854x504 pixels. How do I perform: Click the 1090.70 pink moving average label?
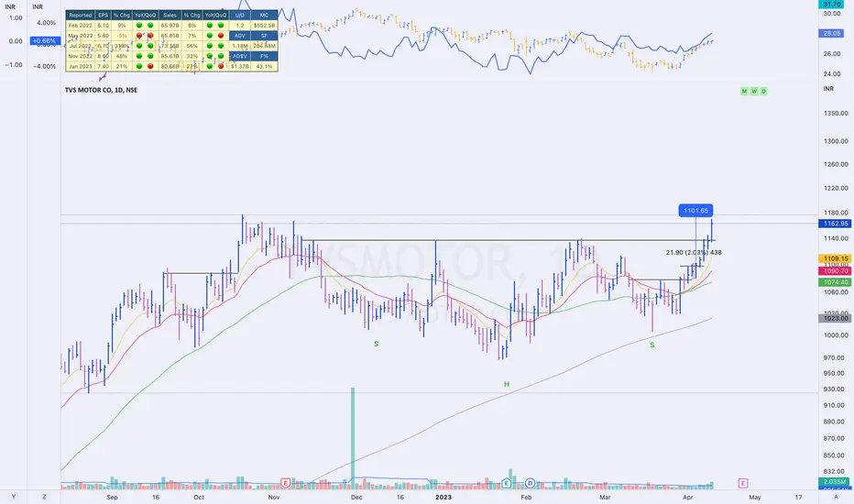click(835, 271)
